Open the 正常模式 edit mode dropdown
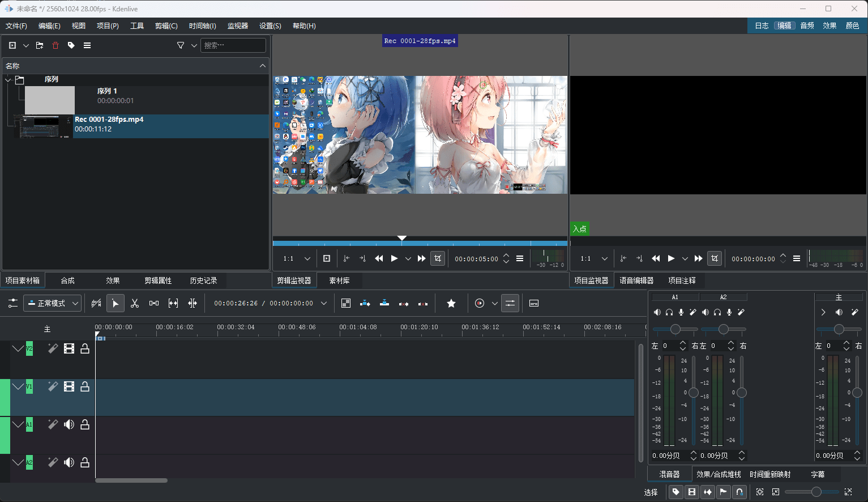Viewport: 868px width, 502px height. coord(52,303)
